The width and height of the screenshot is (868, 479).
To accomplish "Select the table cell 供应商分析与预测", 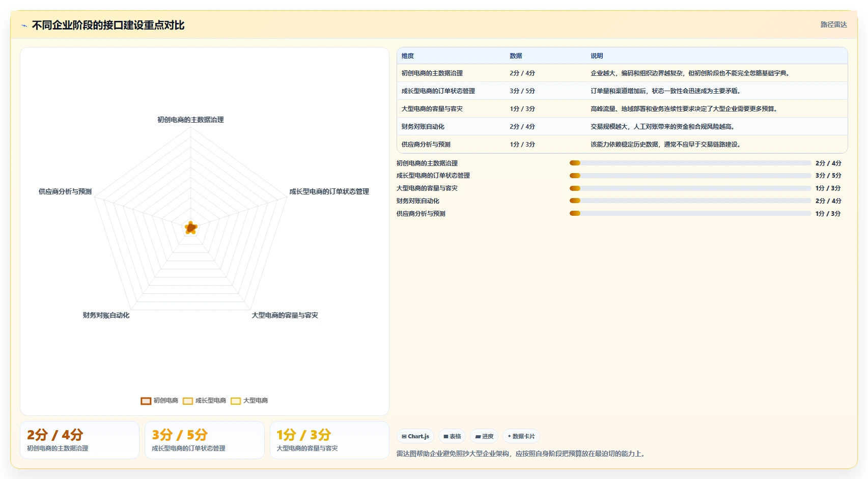I will pyautogui.click(x=426, y=145).
